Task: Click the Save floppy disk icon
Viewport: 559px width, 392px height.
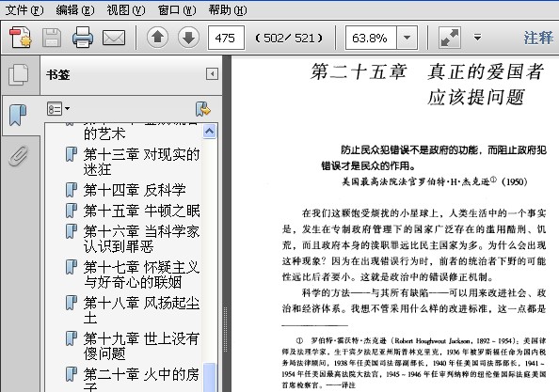Action: (x=52, y=38)
